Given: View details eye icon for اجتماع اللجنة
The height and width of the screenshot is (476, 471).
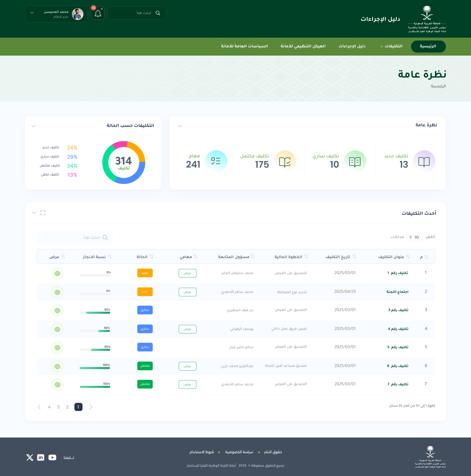Looking at the screenshot, I should click(57, 292).
